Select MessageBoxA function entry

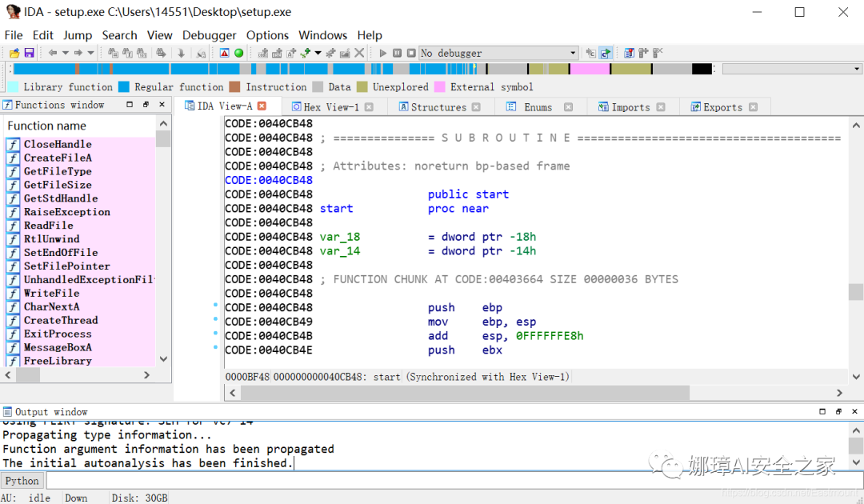coord(80,347)
